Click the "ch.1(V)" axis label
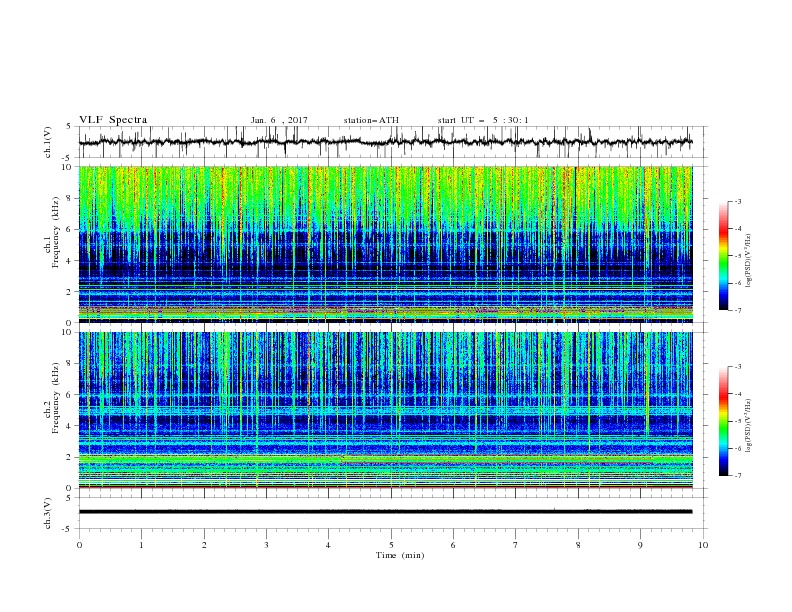Image resolution: width=792 pixels, height=612 pixels. tap(48, 142)
